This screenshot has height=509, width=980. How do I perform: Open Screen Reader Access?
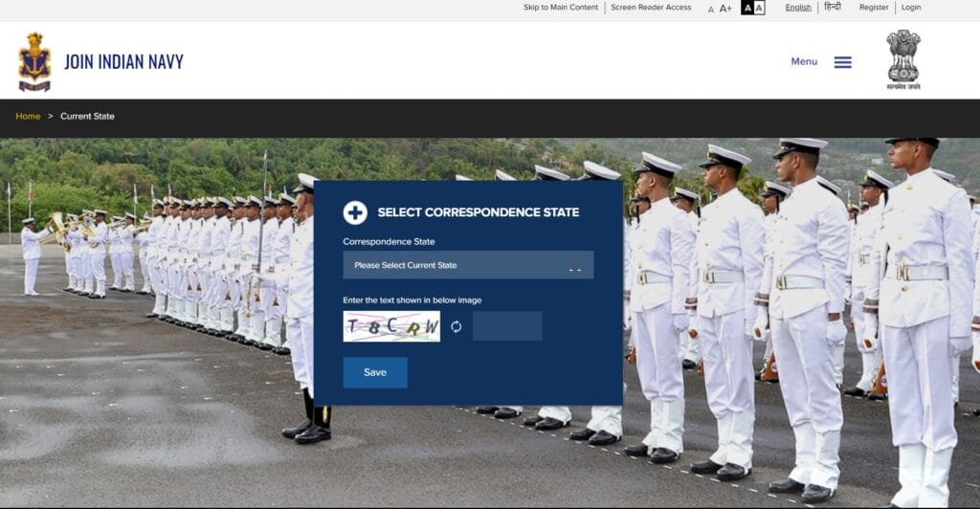[x=651, y=8]
